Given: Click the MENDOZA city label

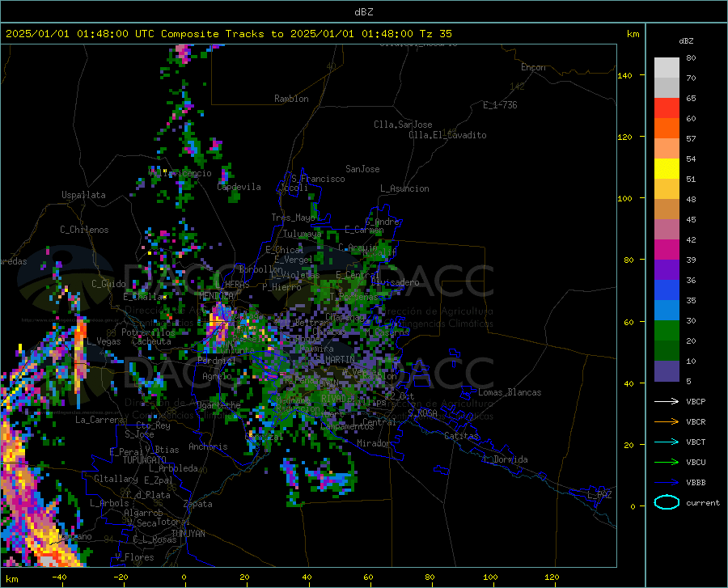Looking at the screenshot, I should point(216,295).
